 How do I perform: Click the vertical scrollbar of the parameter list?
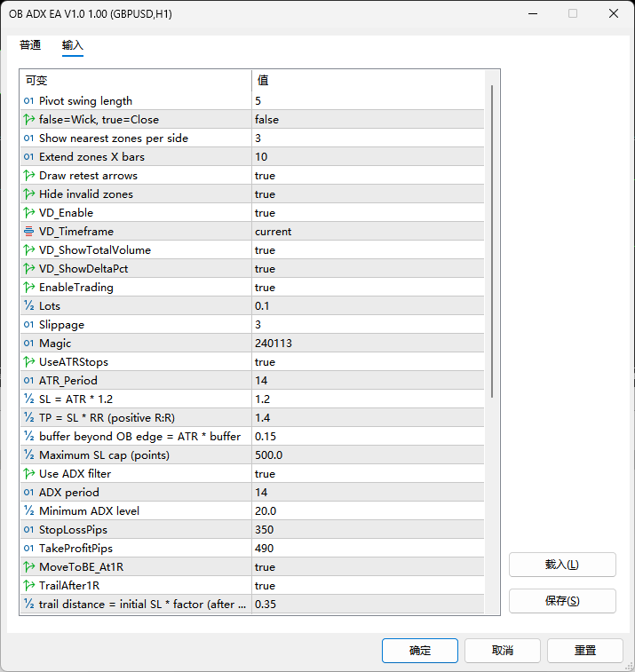click(492, 240)
